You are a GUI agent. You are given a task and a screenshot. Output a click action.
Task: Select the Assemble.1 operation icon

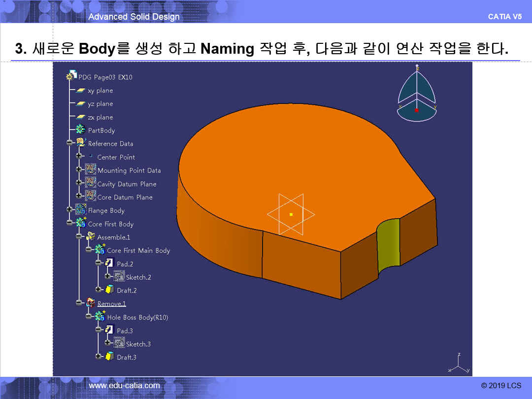pyautogui.click(x=91, y=237)
